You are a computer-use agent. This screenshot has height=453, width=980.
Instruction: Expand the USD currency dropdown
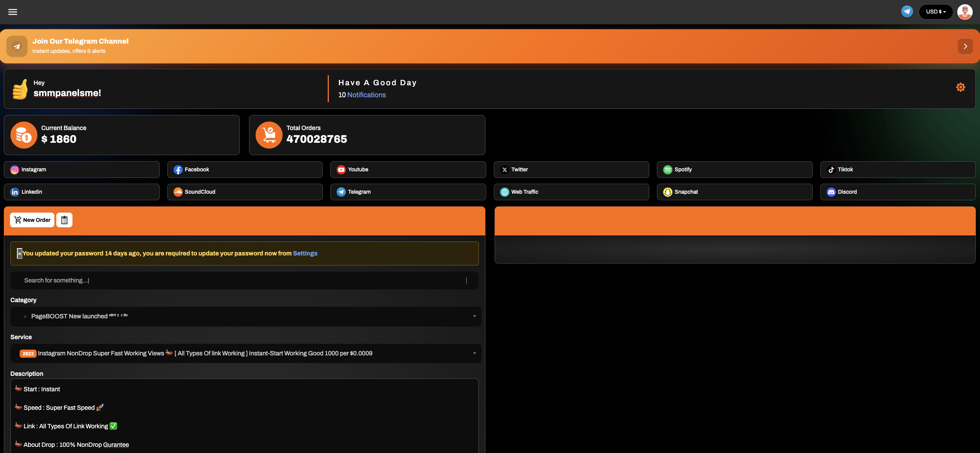[x=936, y=12]
